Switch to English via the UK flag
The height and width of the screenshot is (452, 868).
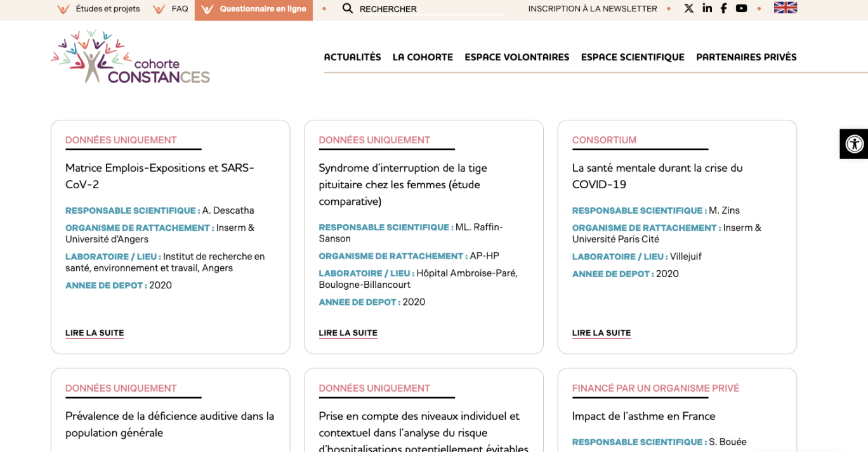pos(786,8)
